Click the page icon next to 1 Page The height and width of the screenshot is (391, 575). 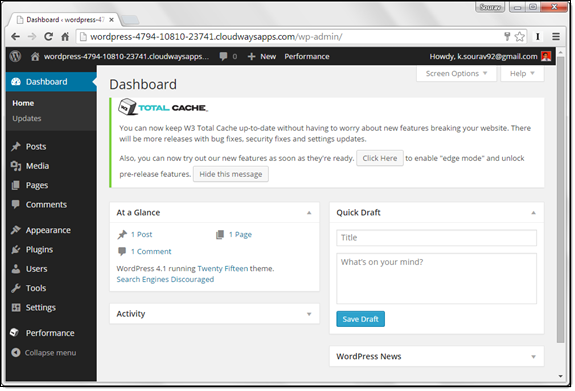click(220, 234)
